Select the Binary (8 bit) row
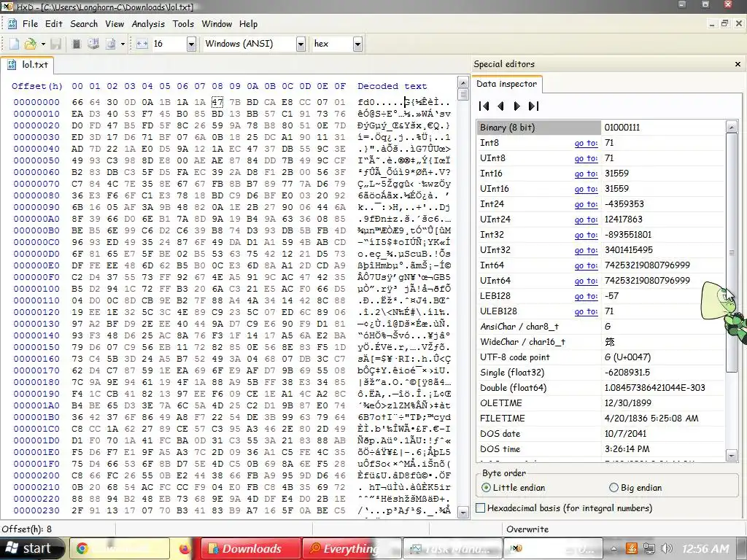 600,127
